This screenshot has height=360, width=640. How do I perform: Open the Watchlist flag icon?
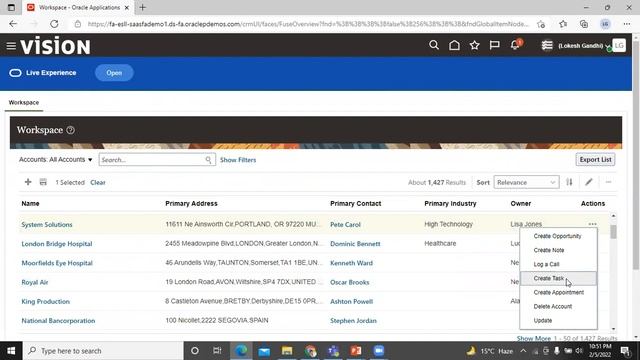point(494,45)
